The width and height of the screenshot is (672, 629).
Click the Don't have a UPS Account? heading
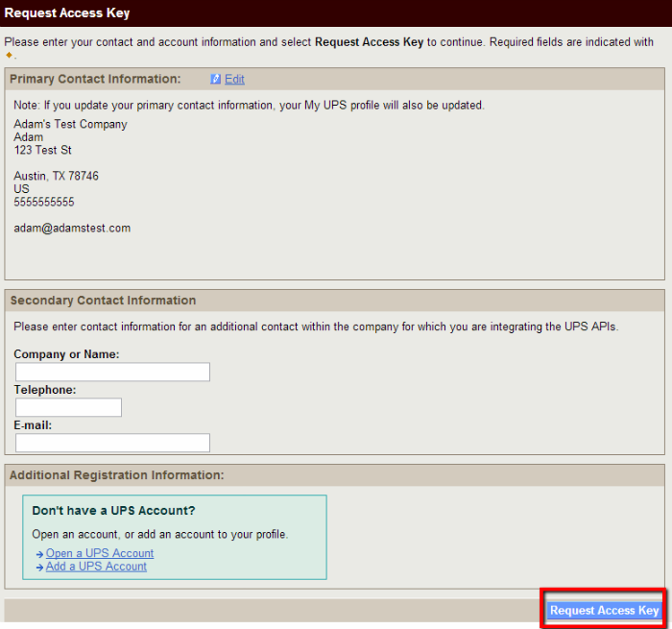coord(113,510)
